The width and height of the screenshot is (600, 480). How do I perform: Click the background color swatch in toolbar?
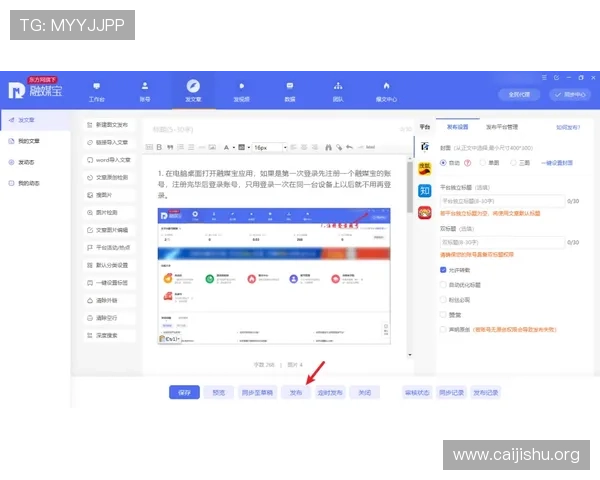[x=241, y=147]
